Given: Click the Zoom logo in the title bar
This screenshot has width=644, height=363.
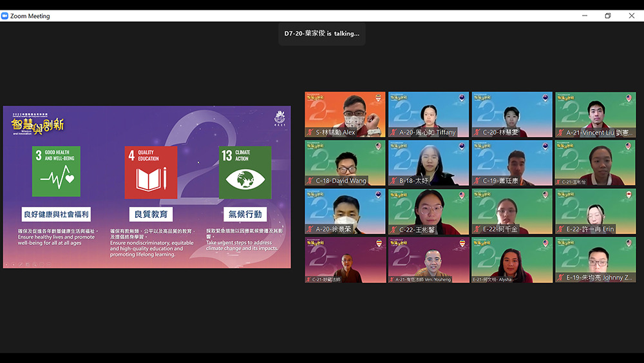Looking at the screenshot, I should click(x=5, y=16).
